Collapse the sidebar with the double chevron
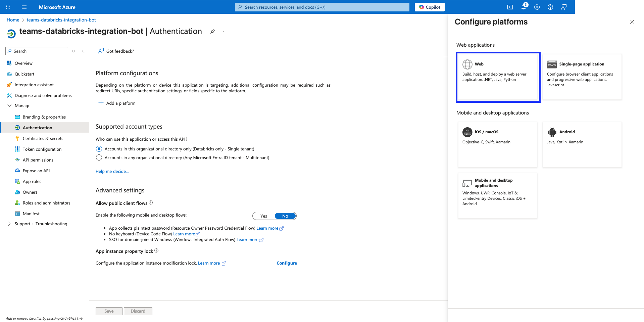 point(84,51)
